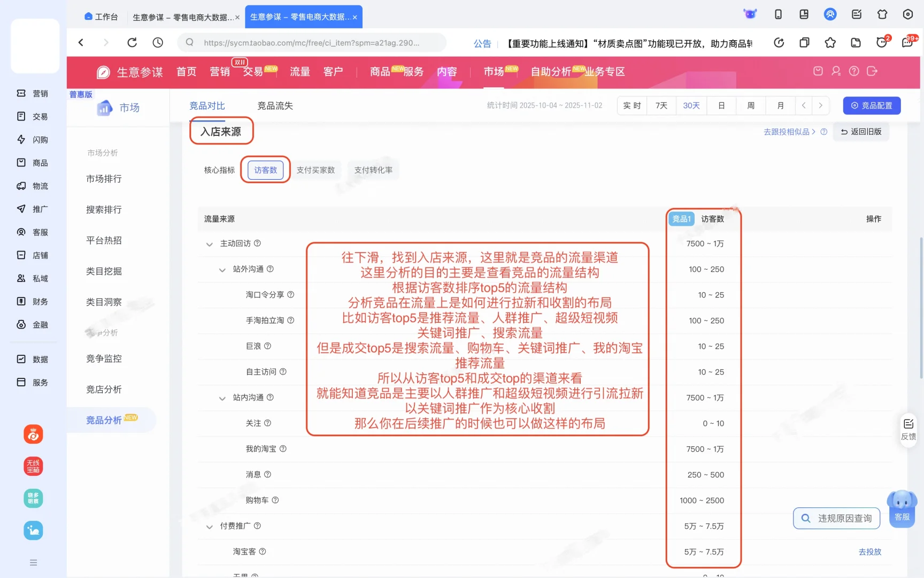
Task: Reload the page with the refresh arrow
Action: pyautogui.click(x=132, y=42)
